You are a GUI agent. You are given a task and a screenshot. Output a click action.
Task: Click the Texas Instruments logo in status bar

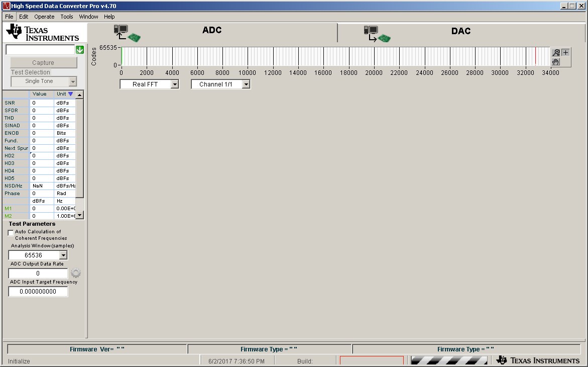pyautogui.click(x=538, y=360)
